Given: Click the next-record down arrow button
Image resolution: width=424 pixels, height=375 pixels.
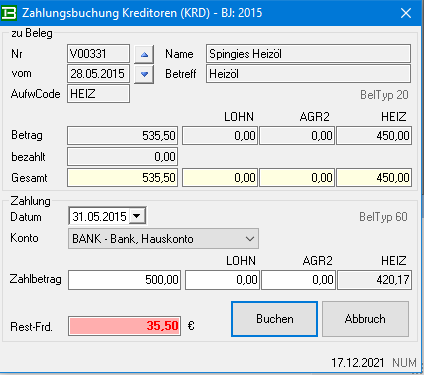Looking at the screenshot, I should tap(144, 74).
